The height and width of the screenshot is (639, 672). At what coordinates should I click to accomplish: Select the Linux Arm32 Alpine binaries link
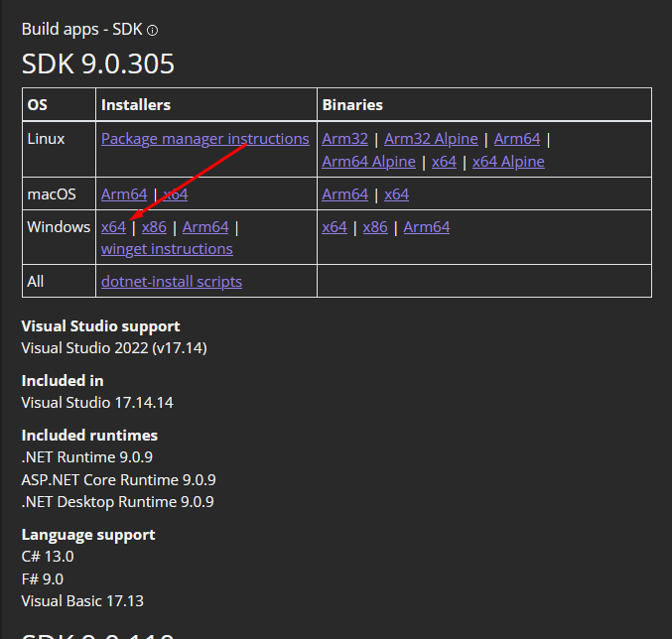pyautogui.click(x=431, y=139)
